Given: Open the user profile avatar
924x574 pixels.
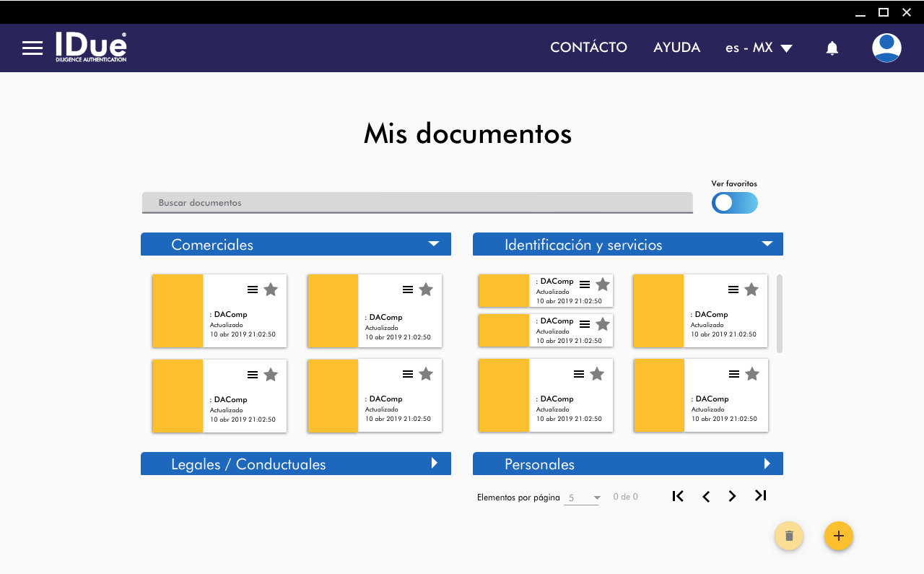Looking at the screenshot, I should (x=886, y=48).
